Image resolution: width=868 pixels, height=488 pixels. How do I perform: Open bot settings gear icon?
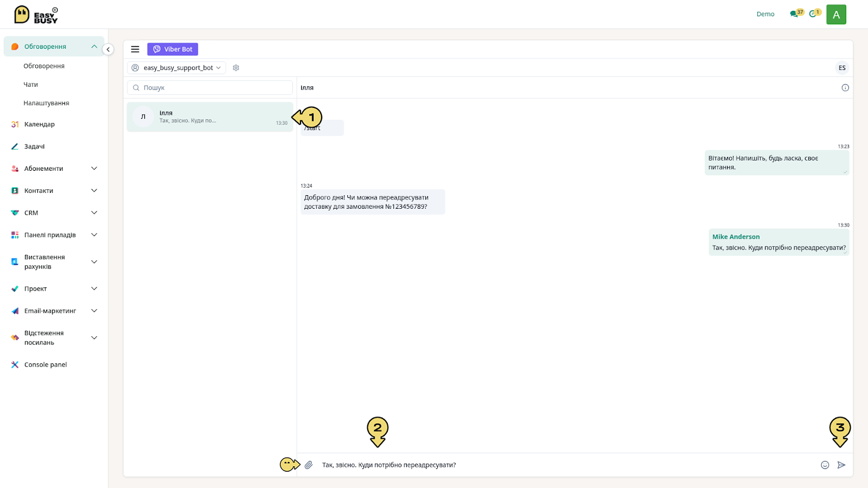click(x=236, y=68)
